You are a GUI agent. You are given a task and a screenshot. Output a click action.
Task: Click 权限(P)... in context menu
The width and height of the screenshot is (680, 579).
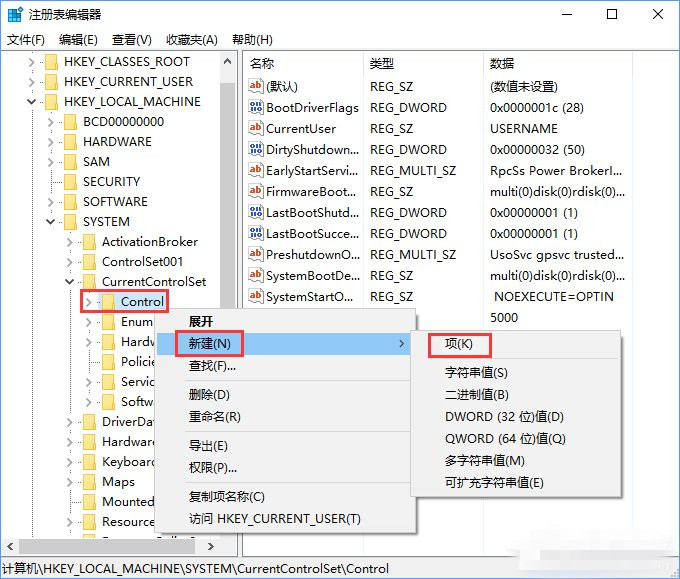[x=212, y=467]
